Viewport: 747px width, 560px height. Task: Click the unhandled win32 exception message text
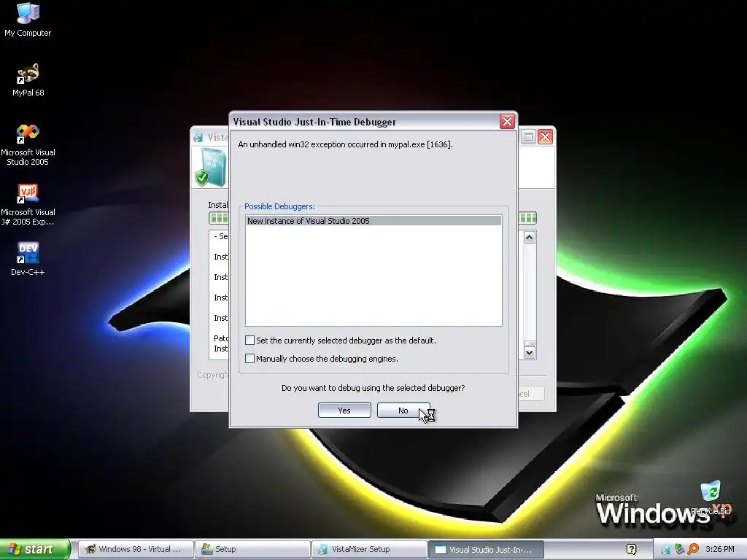click(345, 144)
